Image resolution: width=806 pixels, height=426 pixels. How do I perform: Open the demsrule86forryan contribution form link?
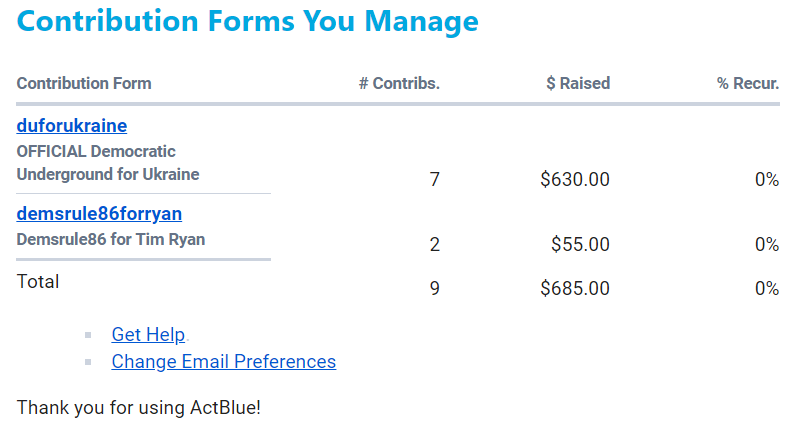(99, 214)
